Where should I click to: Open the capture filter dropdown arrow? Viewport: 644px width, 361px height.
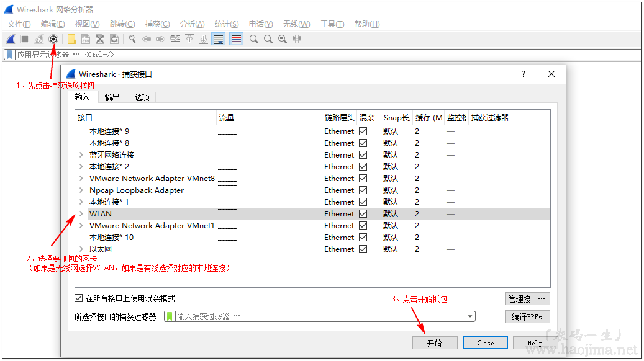(469, 316)
